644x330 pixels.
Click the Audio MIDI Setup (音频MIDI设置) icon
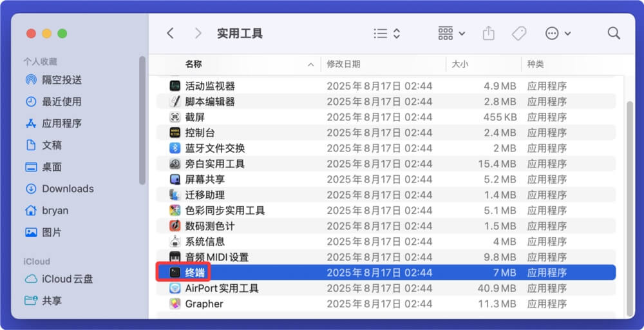175,257
